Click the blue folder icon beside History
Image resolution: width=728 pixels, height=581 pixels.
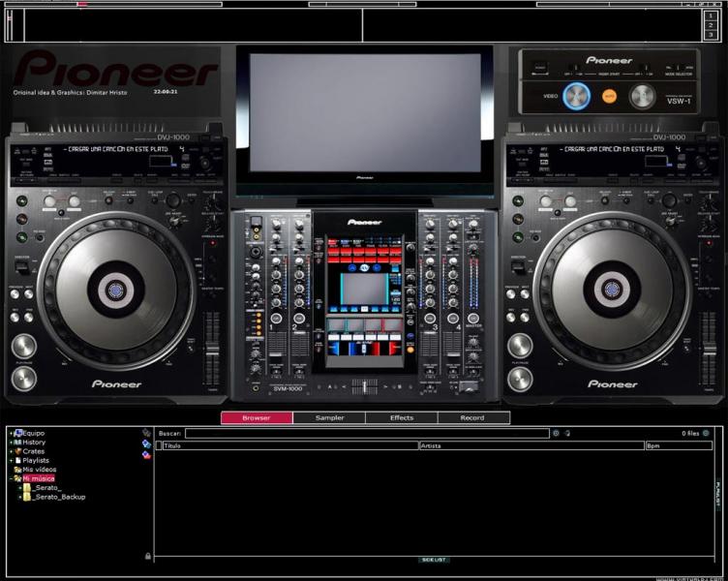click(x=146, y=444)
